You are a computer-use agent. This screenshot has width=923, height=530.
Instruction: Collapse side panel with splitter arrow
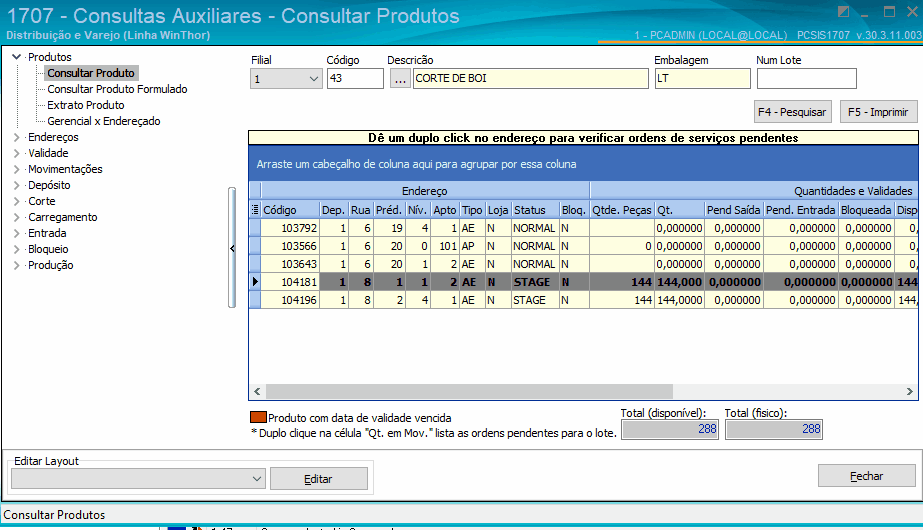coord(232,249)
